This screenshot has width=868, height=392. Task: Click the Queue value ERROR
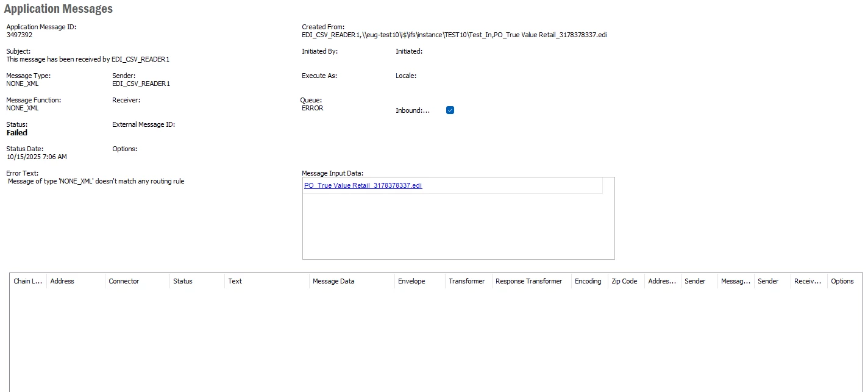click(313, 109)
